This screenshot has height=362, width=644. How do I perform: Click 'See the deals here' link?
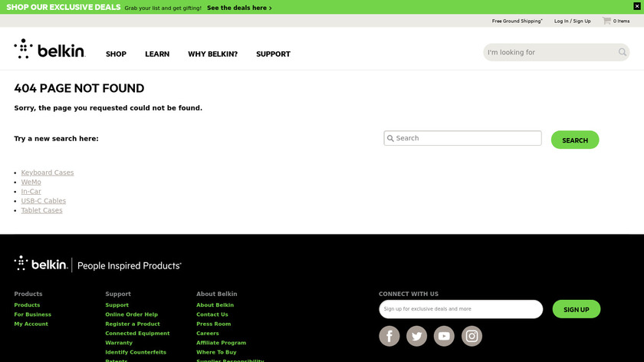coord(239,8)
